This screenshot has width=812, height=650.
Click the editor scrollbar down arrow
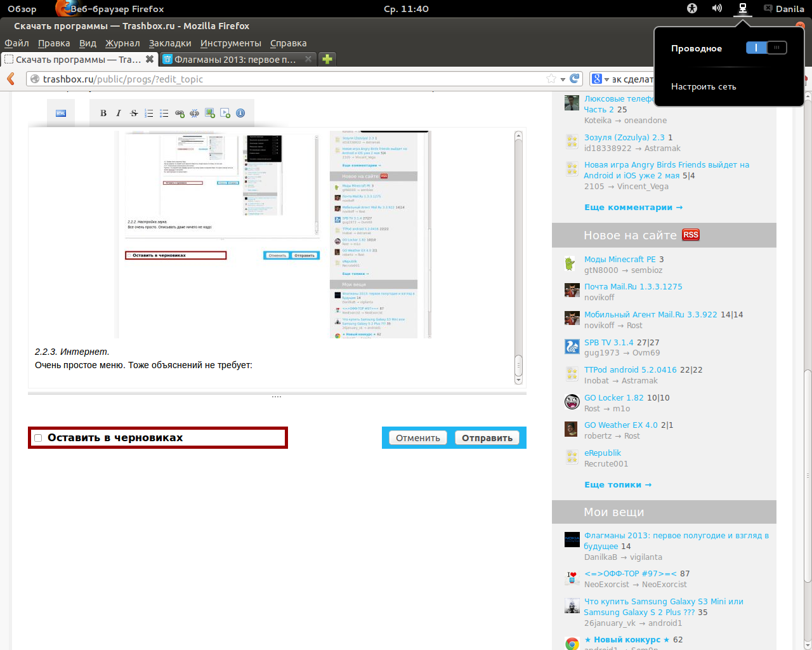pos(518,380)
